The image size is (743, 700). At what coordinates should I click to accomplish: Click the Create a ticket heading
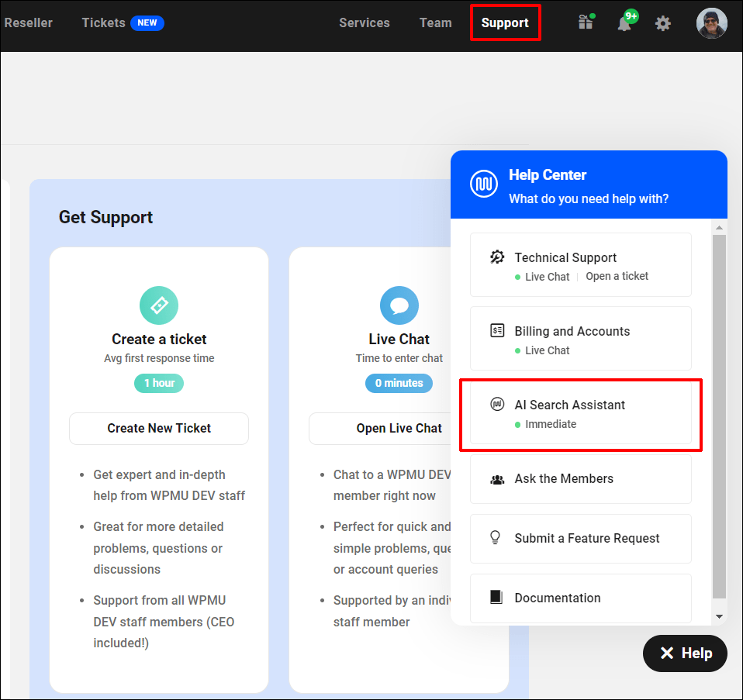159,339
